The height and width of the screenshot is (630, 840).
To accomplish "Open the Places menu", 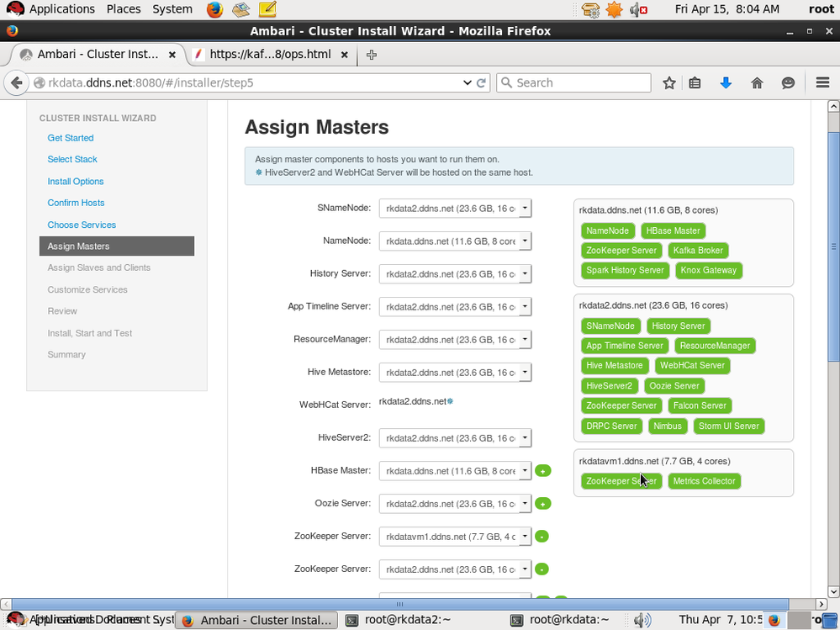I will pyautogui.click(x=124, y=9).
